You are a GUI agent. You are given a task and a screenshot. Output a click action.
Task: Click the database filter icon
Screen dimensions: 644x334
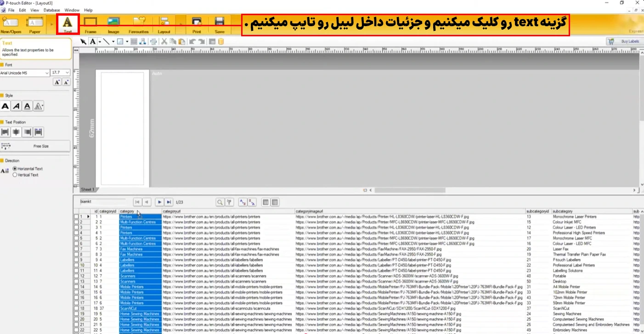pos(229,202)
